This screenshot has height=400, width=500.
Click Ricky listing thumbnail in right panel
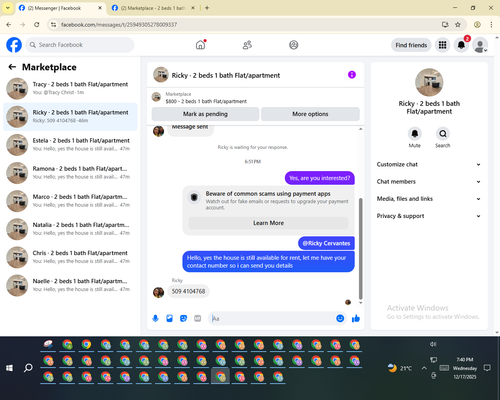(x=429, y=82)
